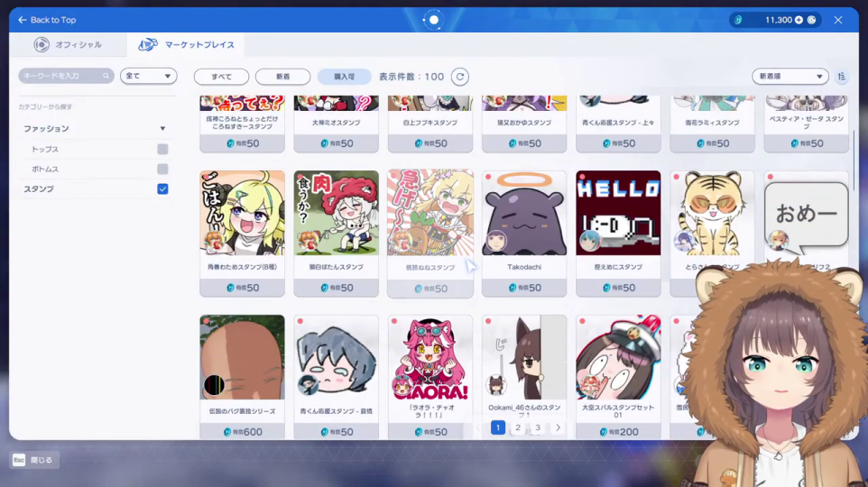Open the 控えめにスタンプ HELLO thumbnail

pos(618,213)
